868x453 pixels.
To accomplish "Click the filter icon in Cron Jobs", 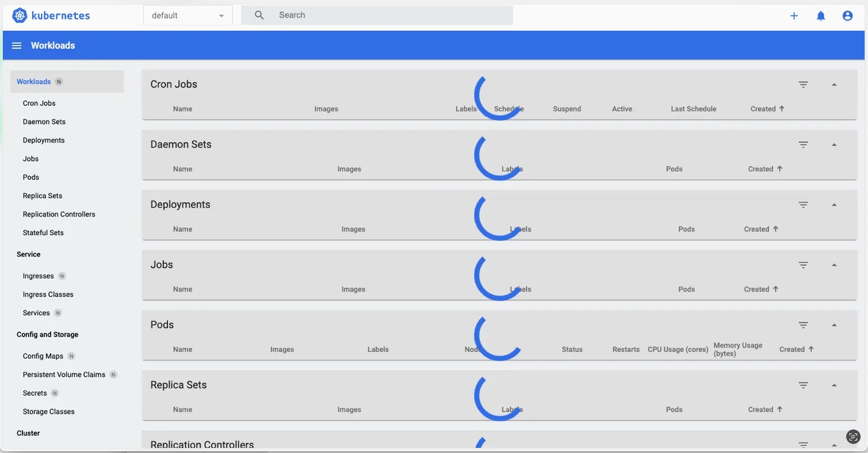I will [803, 85].
